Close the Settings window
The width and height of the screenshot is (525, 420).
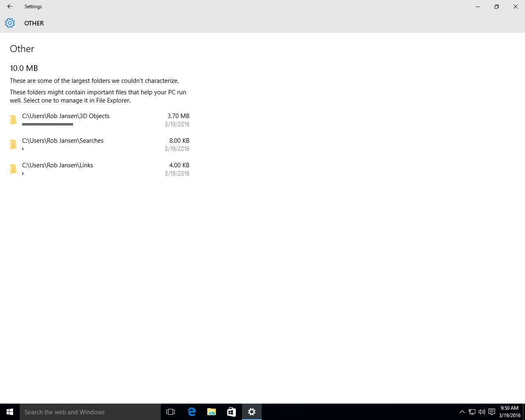pos(516,7)
